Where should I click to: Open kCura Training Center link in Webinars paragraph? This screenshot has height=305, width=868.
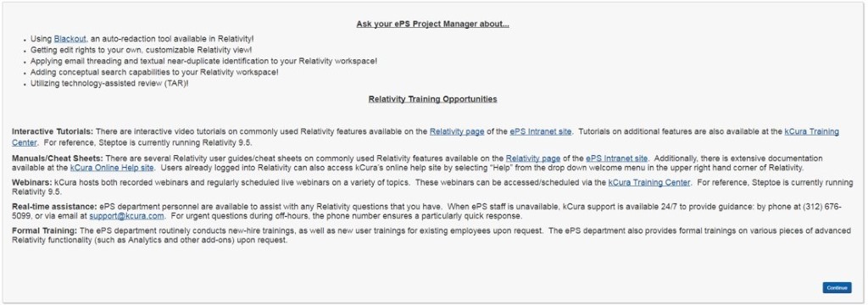click(649, 182)
